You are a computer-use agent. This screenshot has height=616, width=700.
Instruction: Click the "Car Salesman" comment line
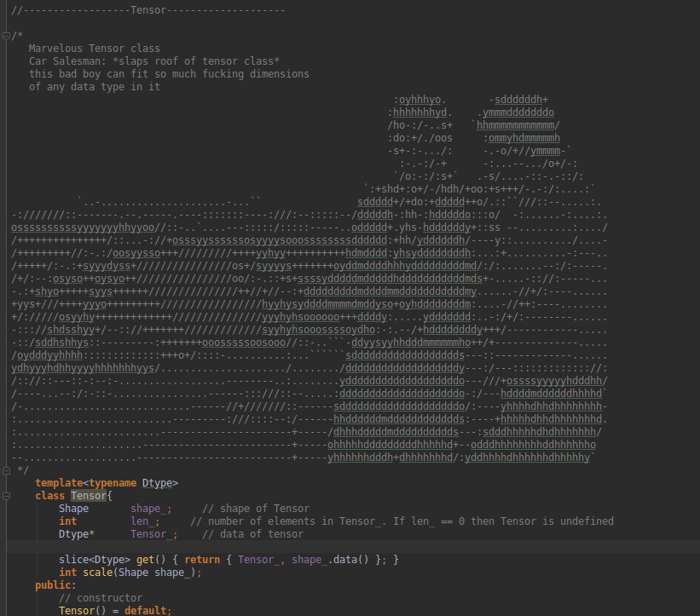pyautogui.click(x=154, y=61)
